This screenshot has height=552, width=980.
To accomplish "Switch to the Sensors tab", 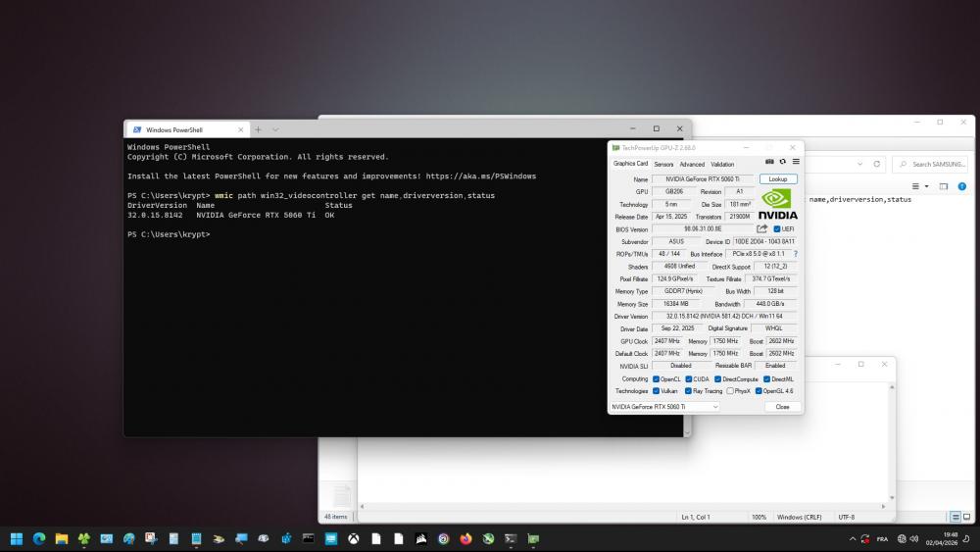I will tap(663, 164).
